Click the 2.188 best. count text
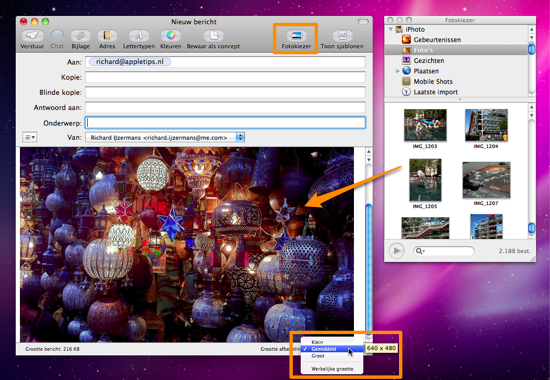Screen dimensions: 550x380 tap(515, 251)
